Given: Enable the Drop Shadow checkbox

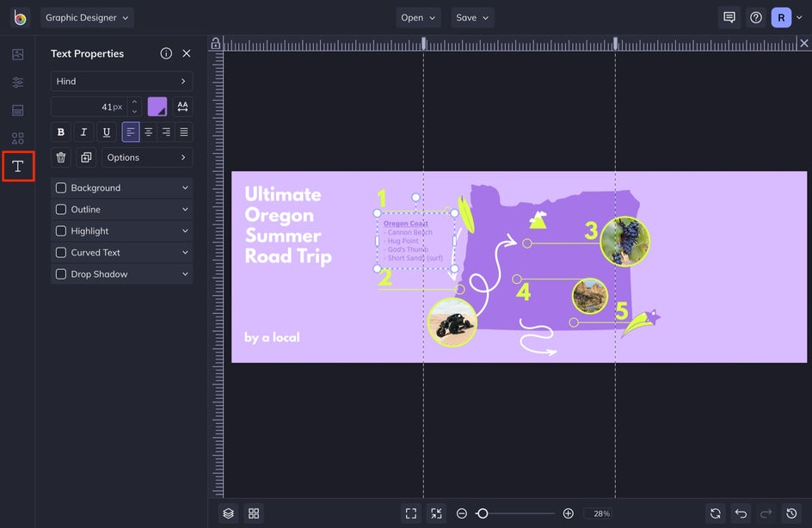Looking at the screenshot, I should [x=61, y=274].
